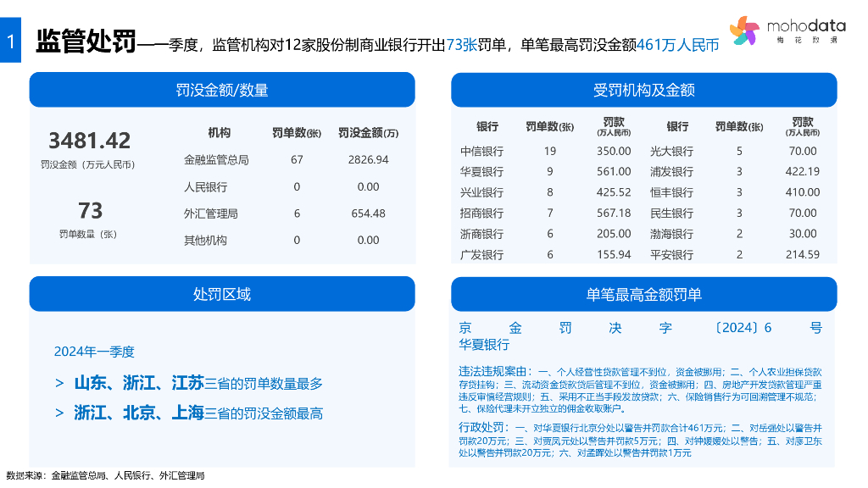The image size is (868, 488).
Task: Select the 外汇管理局 row label
Action: click(x=211, y=213)
